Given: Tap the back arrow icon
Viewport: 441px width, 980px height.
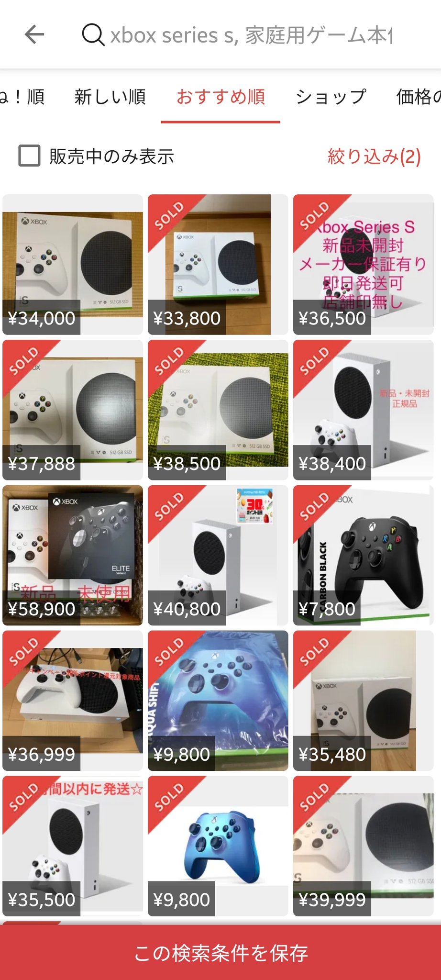Looking at the screenshot, I should (34, 34).
